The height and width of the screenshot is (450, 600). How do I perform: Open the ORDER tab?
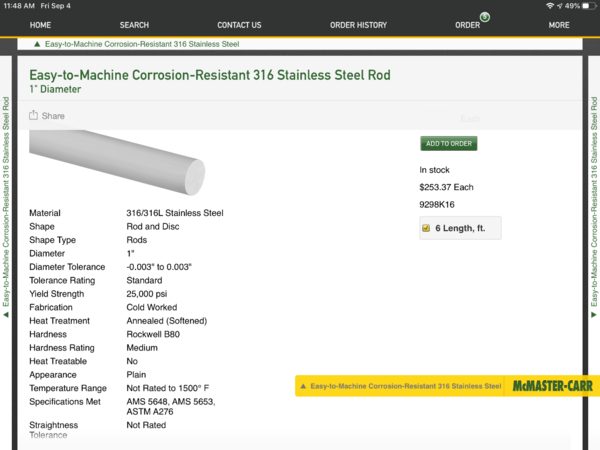click(467, 25)
